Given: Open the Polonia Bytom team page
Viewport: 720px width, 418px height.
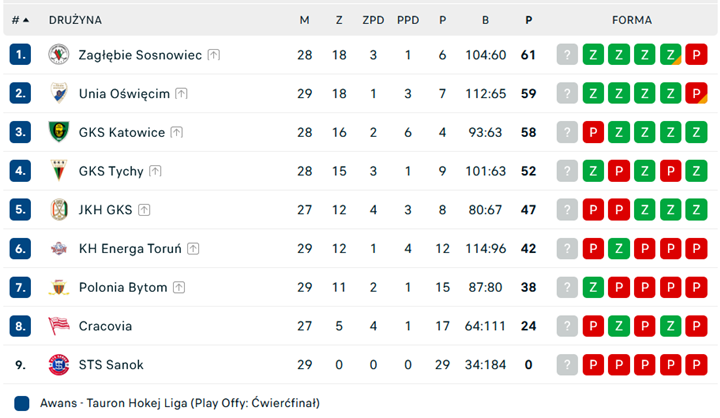Looking at the screenshot, I should [123, 287].
